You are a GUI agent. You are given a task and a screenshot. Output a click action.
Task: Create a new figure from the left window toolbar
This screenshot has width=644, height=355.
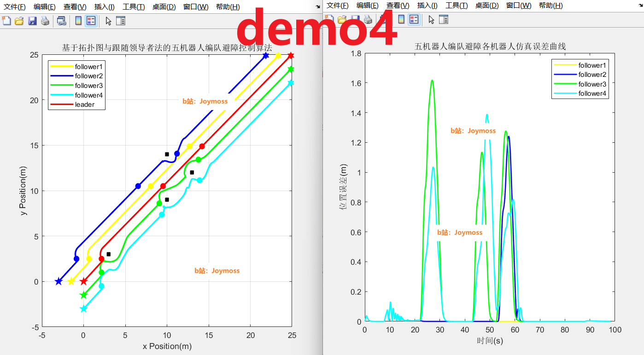pos(6,21)
